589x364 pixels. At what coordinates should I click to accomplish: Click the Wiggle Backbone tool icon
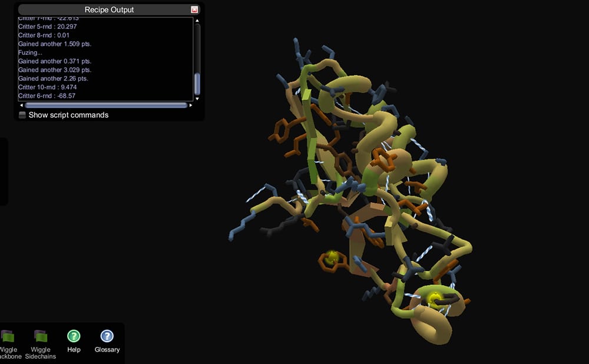click(x=7, y=337)
